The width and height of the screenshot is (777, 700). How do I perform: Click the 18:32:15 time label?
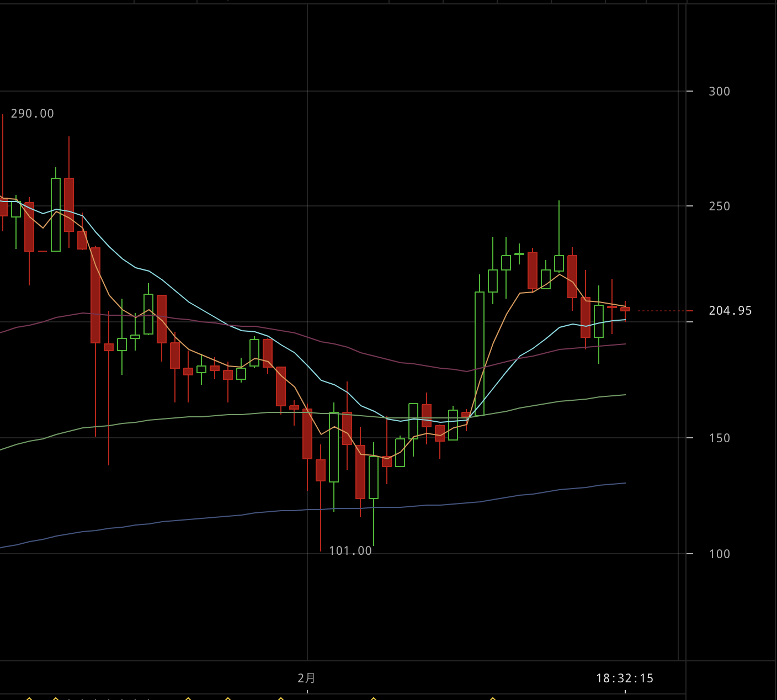625,678
